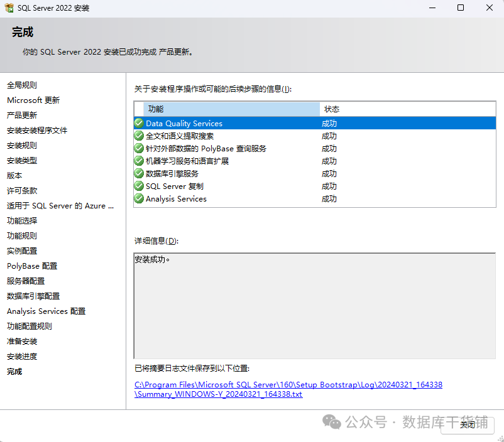Click 安装规则 step in sidebar
The height and width of the screenshot is (442, 504).
click(22, 146)
